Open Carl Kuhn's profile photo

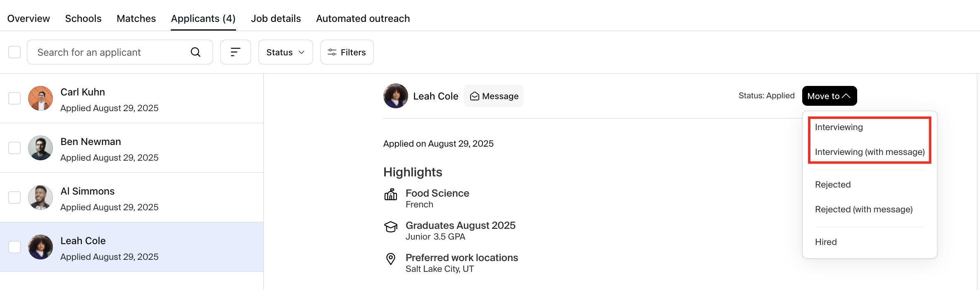coord(41,98)
